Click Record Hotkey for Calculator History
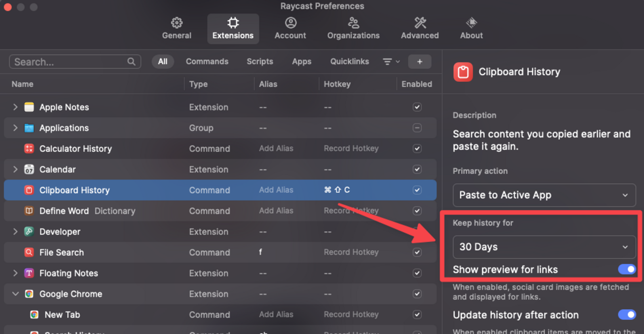The image size is (644, 334). click(351, 148)
